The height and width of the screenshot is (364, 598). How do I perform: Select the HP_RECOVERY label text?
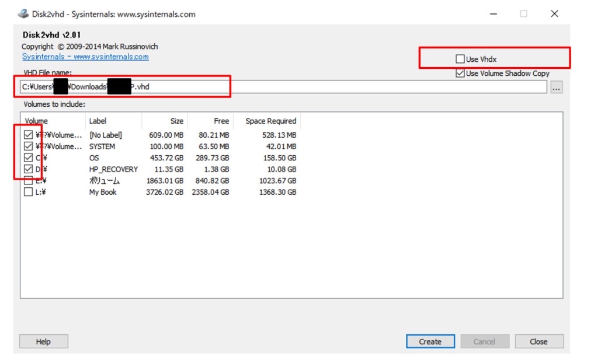click(113, 169)
